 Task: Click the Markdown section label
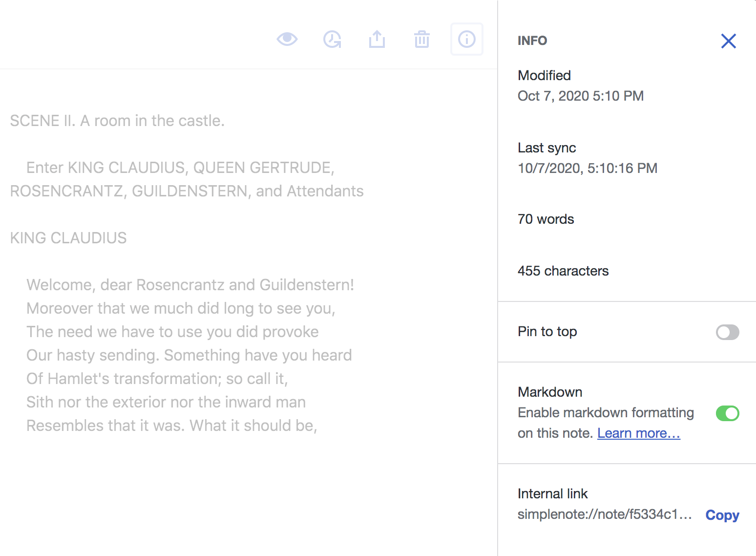(x=550, y=392)
